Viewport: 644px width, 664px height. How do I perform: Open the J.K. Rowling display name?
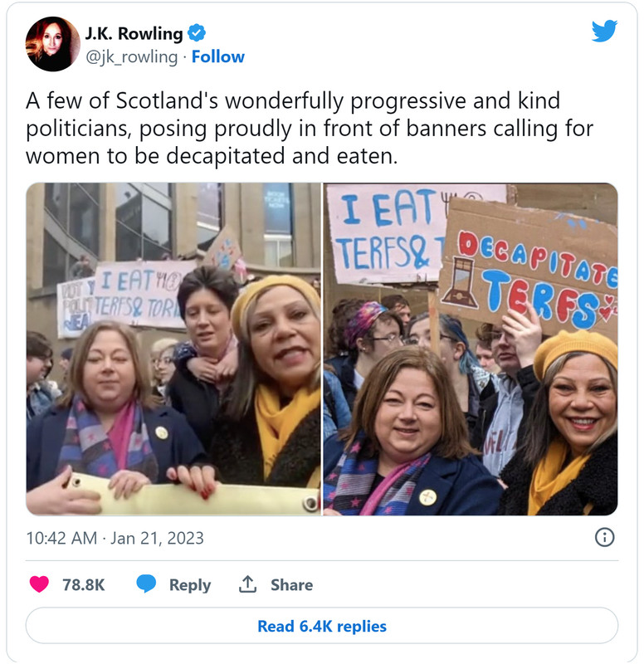click(134, 33)
